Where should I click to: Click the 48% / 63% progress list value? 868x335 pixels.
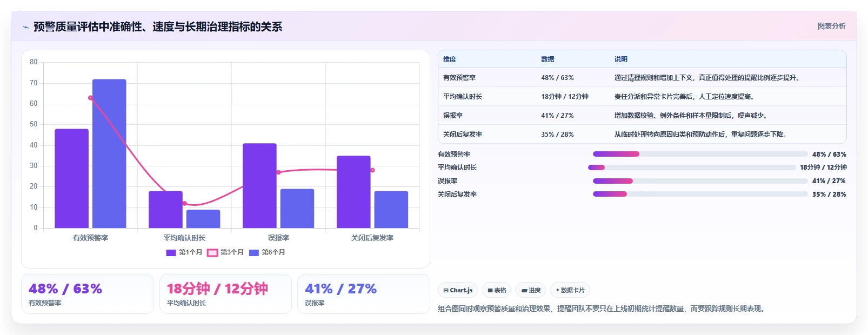[829, 155]
